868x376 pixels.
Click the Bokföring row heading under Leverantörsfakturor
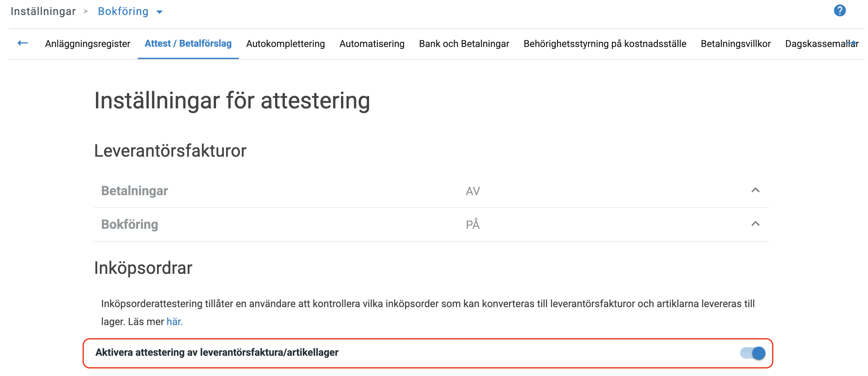click(x=130, y=224)
